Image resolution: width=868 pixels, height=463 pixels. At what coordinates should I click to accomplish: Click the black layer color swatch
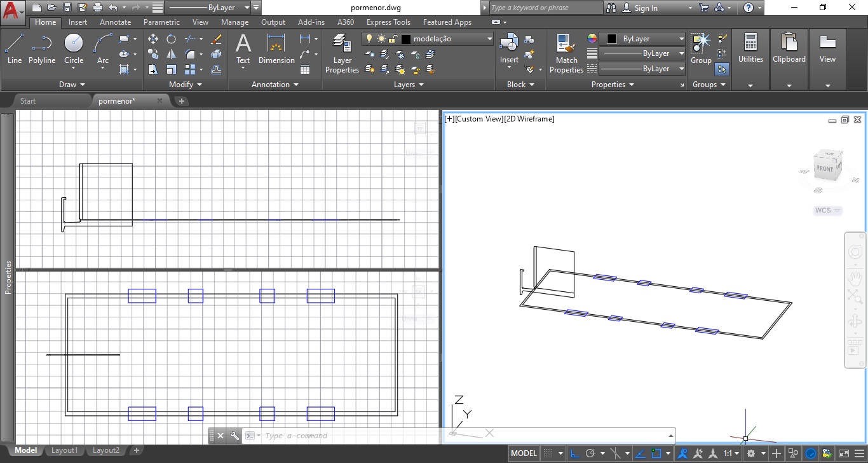[x=406, y=39]
